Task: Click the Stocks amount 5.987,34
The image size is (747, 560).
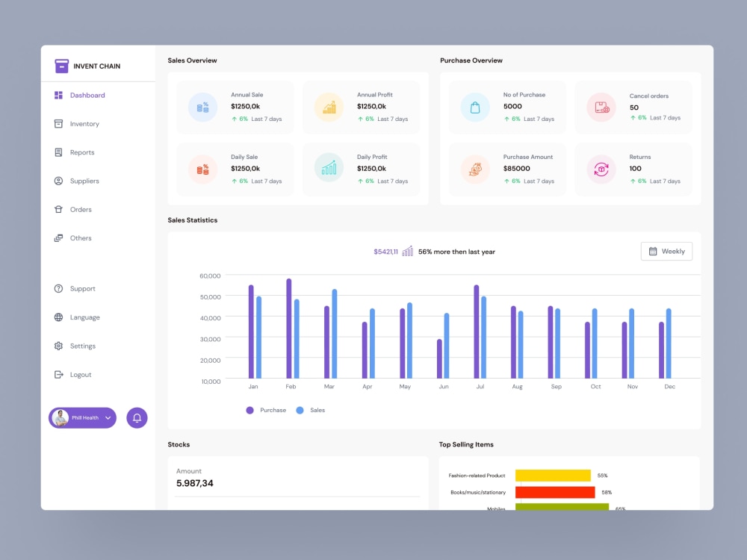Action: pos(195,483)
